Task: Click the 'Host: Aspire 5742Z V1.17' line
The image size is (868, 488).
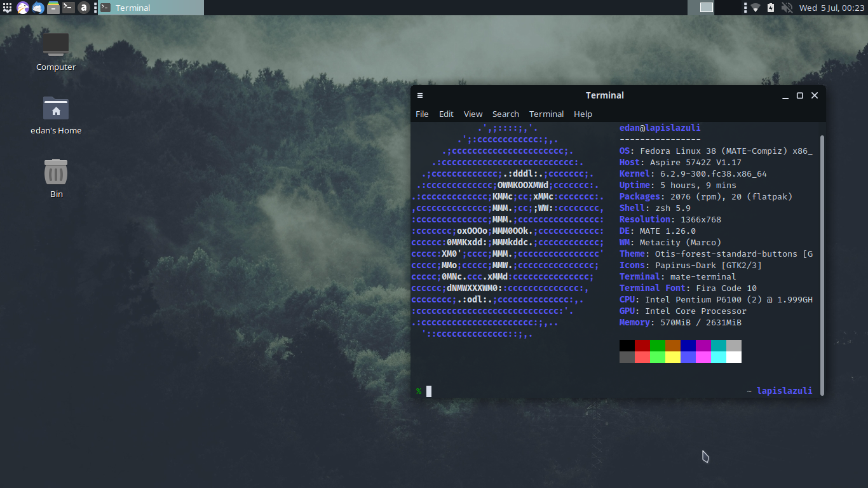Action: pyautogui.click(x=681, y=162)
